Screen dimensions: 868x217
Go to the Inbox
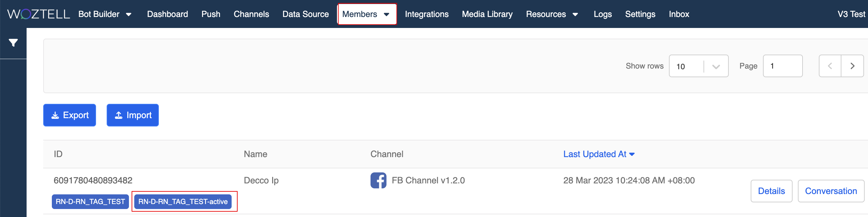679,14
